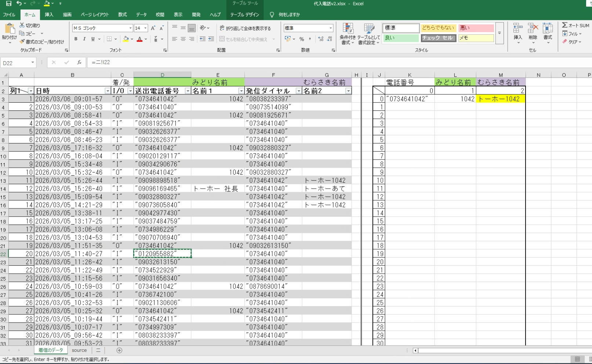
Task: Click the Save icon in title bar
Action: [x=9, y=4]
